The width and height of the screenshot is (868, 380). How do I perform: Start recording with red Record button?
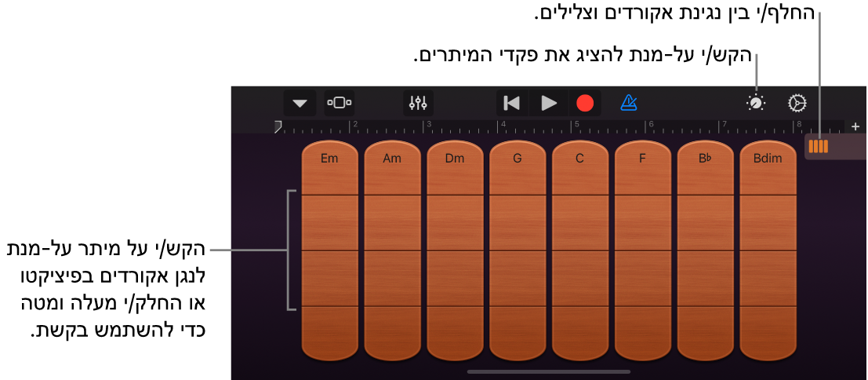[585, 103]
